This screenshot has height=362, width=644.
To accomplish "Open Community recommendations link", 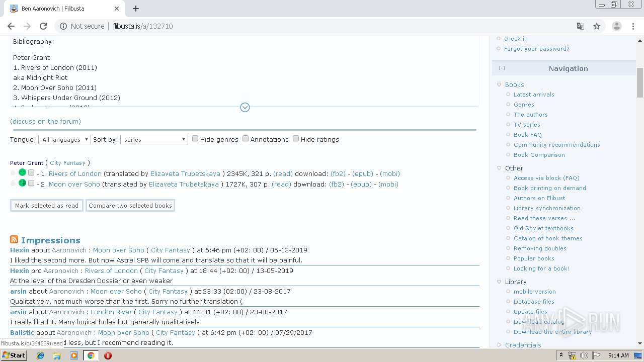I will pos(556,145).
